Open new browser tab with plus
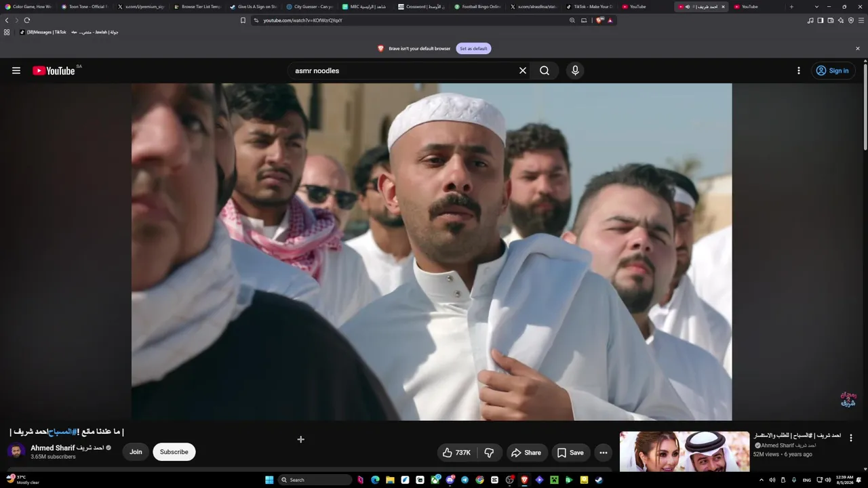Image resolution: width=868 pixels, height=488 pixels. [x=791, y=7]
